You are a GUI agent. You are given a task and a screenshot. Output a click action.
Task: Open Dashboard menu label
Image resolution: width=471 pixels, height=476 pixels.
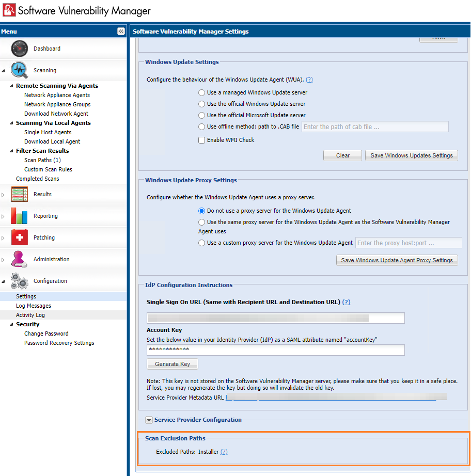coord(47,49)
